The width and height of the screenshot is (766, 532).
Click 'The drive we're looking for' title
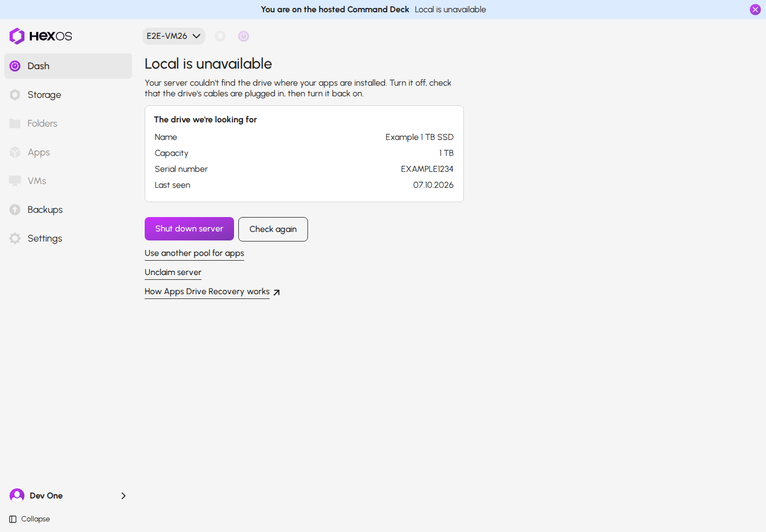(x=205, y=120)
